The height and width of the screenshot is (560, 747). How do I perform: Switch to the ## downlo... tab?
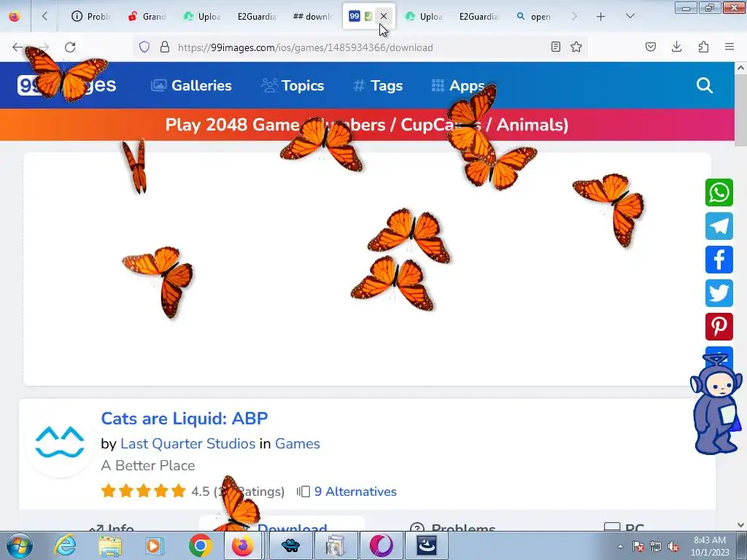pos(312,16)
